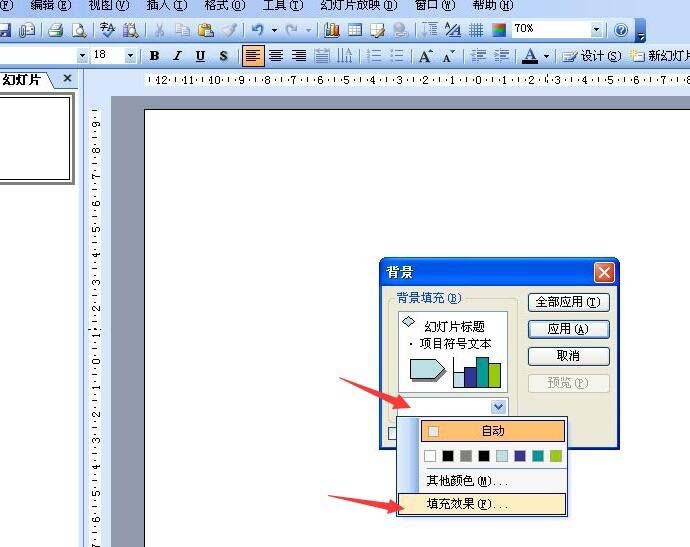Viewport: 690px width, 547px height.
Task: Click the Copy icon
Action: [x=183, y=30]
